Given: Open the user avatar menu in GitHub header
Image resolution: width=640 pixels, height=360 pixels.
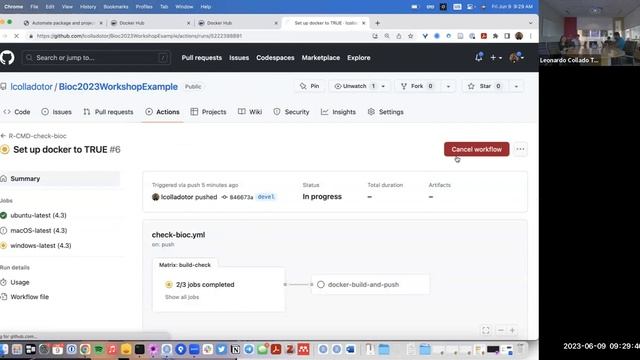Looking at the screenshot, I should click(516, 58).
